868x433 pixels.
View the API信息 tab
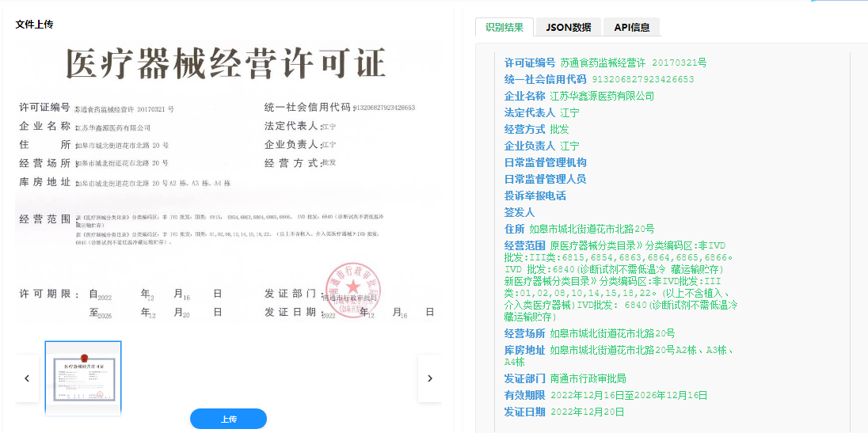point(631,27)
